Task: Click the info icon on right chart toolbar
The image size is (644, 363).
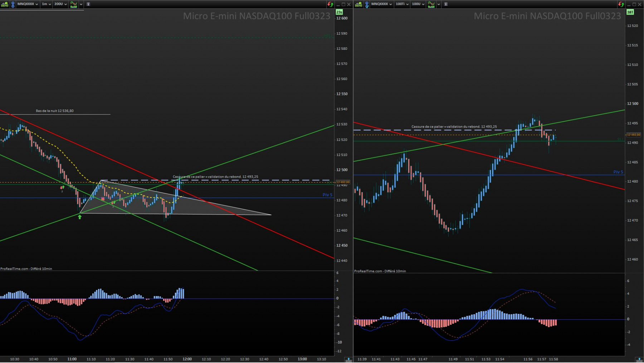Action: [x=446, y=4]
